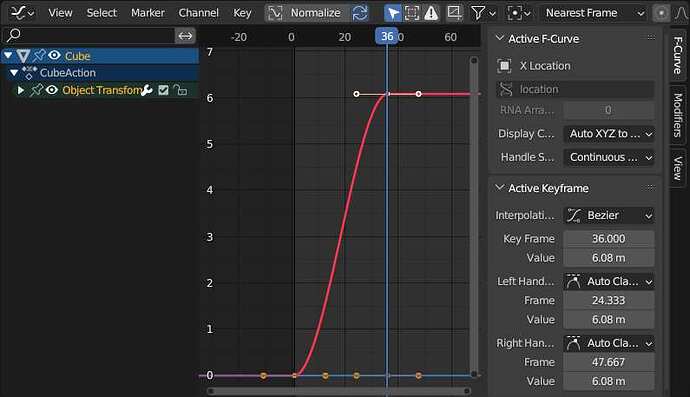Click the right handle Frame 47.667 field
690x397 pixels.
point(609,362)
